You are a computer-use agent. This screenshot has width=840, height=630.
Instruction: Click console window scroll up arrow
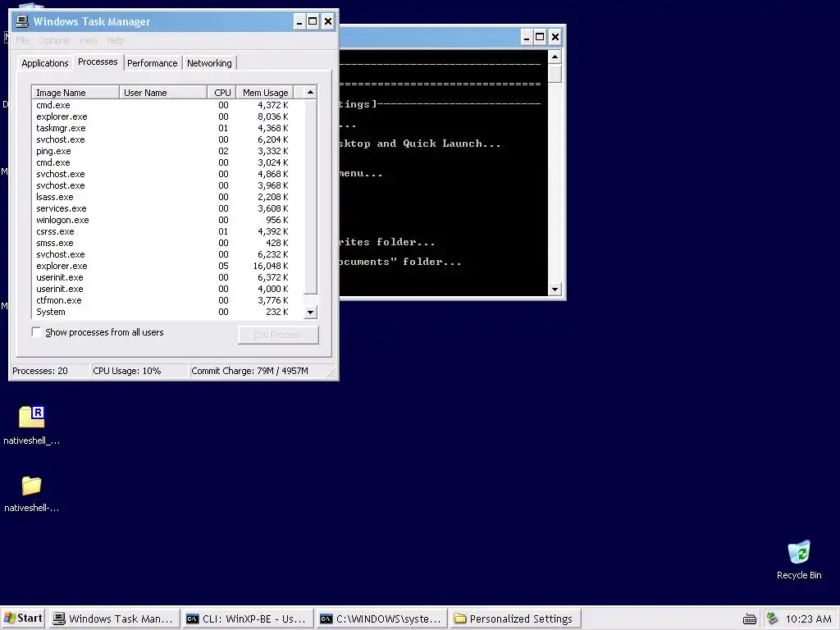click(555, 57)
